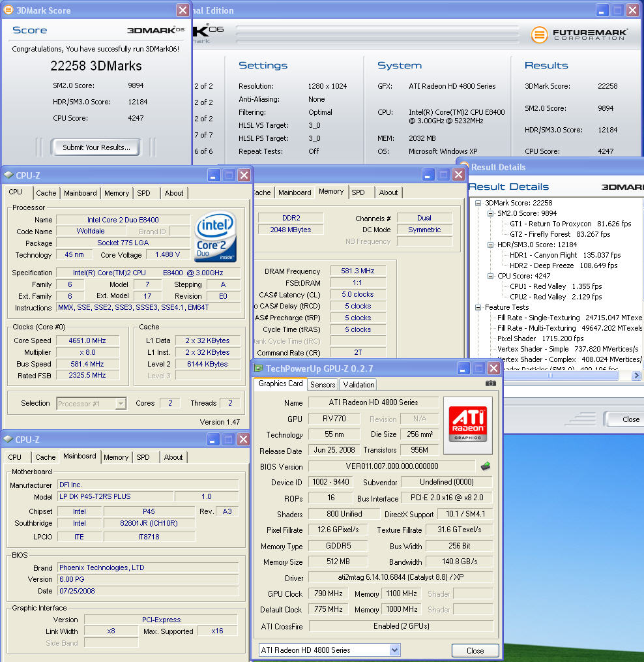Click the GPU-Z title bar icon
The image size is (644, 662).
tap(258, 368)
